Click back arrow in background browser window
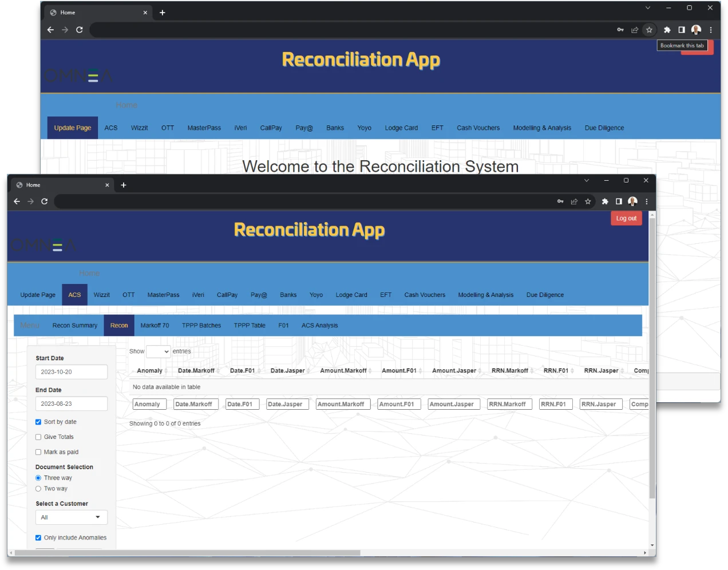The width and height of the screenshot is (728, 570). [50, 30]
